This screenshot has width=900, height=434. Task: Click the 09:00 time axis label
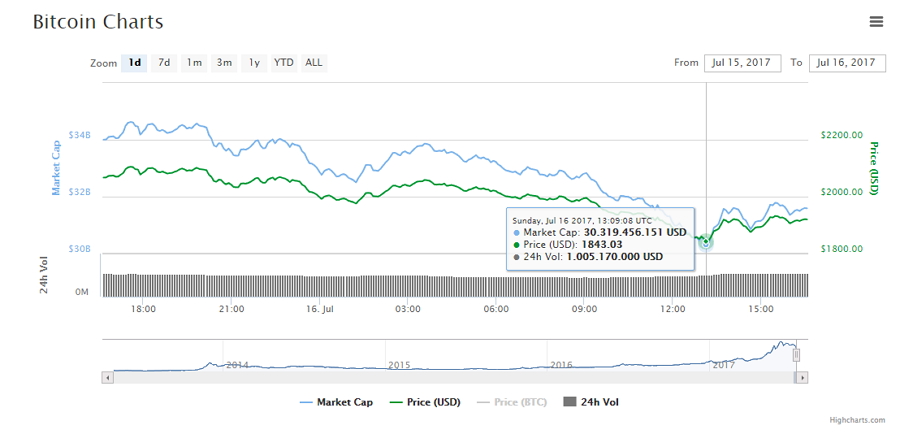(584, 309)
